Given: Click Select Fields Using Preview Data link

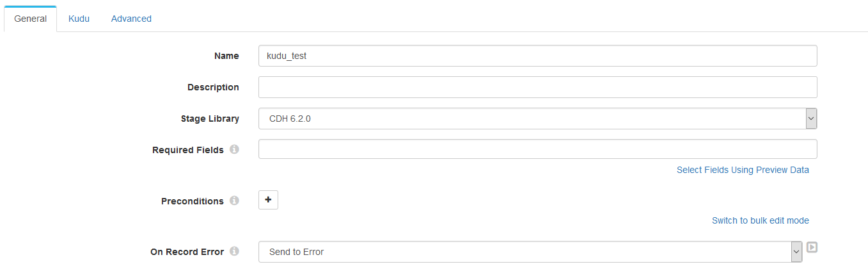Looking at the screenshot, I should pos(743,170).
